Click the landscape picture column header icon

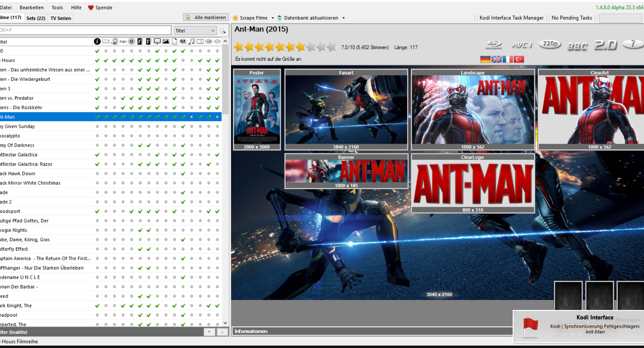(166, 41)
